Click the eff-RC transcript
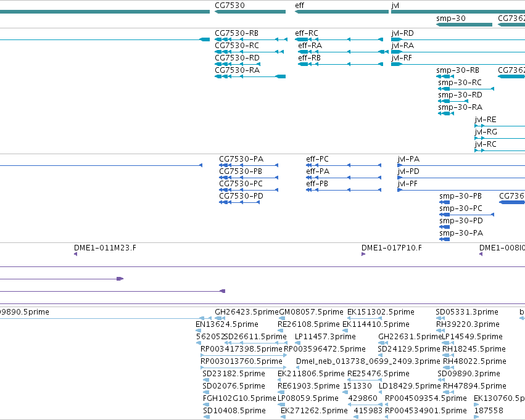The width and height of the screenshot is (525, 420). tap(339, 39)
